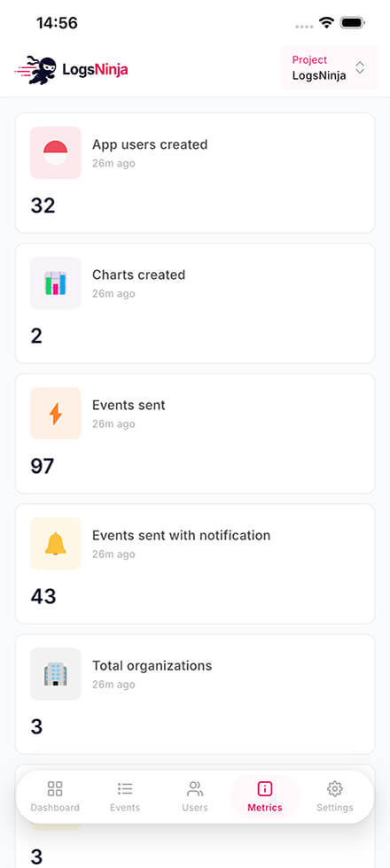This screenshot has width=390, height=868.
Task: Go to the Users tab
Action: [x=195, y=796]
